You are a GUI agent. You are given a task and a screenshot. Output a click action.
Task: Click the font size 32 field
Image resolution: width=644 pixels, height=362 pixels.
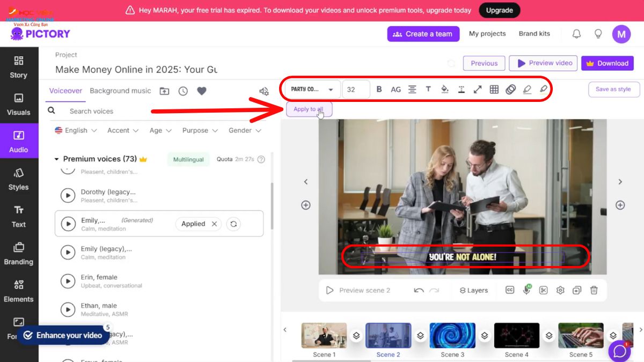pyautogui.click(x=356, y=90)
